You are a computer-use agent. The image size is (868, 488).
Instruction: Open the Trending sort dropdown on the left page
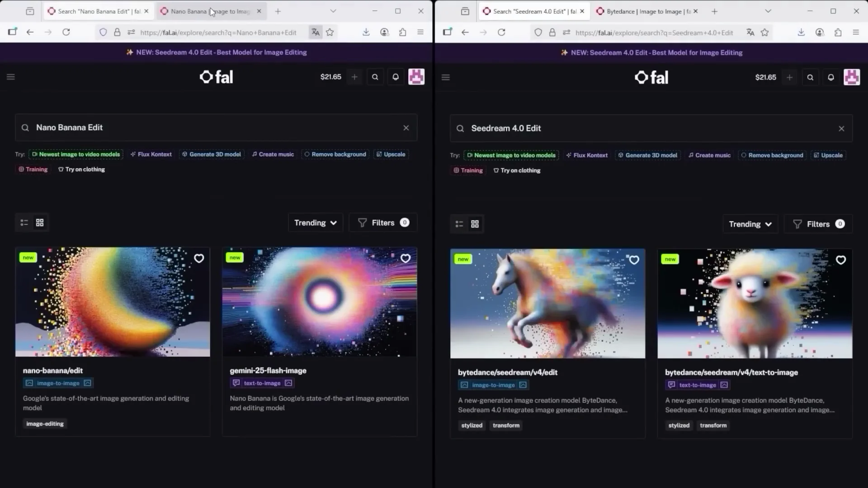(315, 222)
